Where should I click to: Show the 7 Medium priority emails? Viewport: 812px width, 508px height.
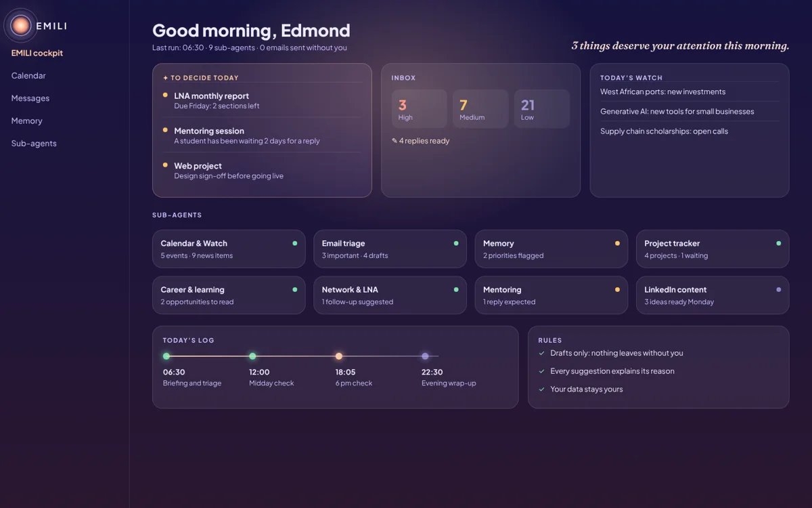(480, 108)
